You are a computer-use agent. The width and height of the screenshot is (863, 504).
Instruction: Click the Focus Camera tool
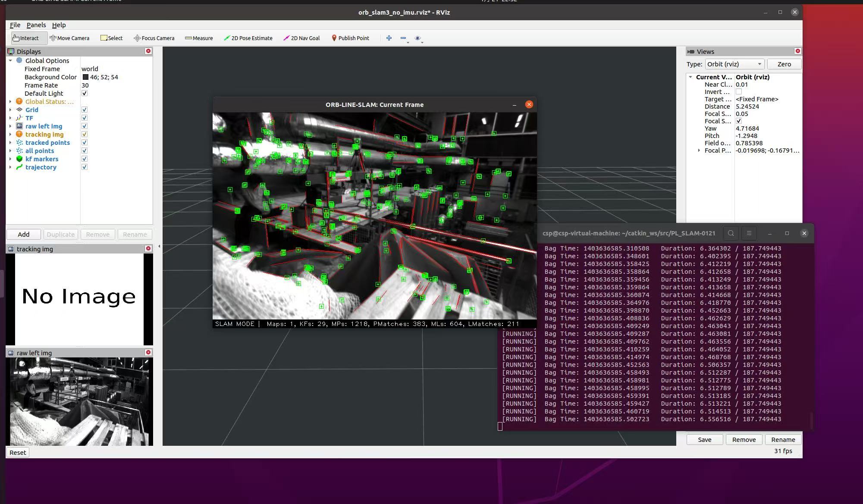tap(154, 38)
